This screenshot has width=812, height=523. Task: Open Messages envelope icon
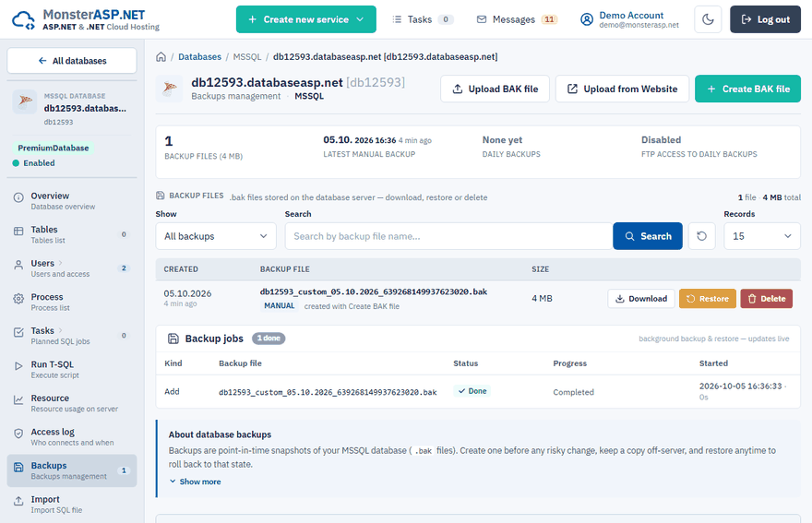pyautogui.click(x=482, y=19)
